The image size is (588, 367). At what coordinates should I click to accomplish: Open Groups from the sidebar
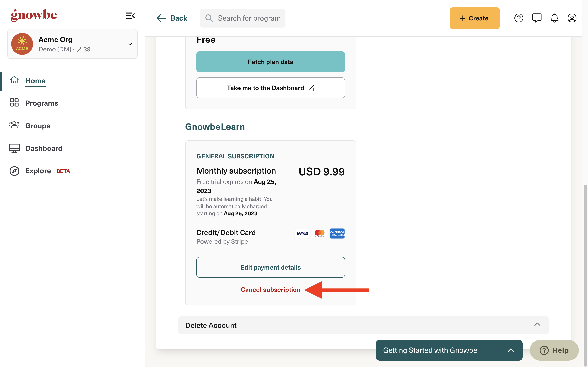tap(37, 125)
